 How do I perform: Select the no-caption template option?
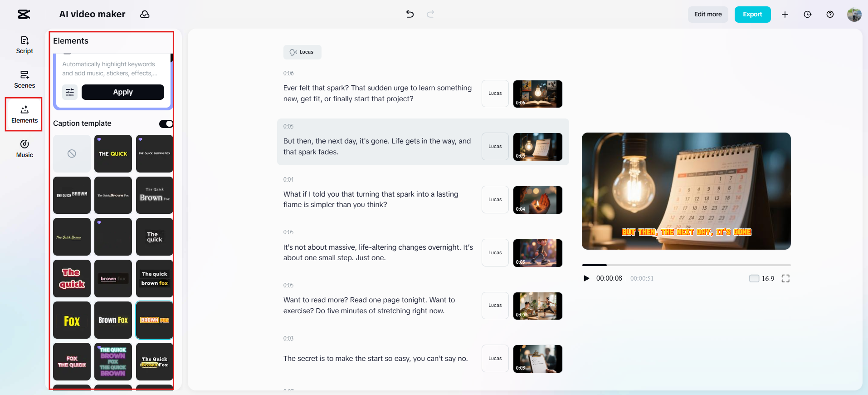pyautogui.click(x=72, y=153)
